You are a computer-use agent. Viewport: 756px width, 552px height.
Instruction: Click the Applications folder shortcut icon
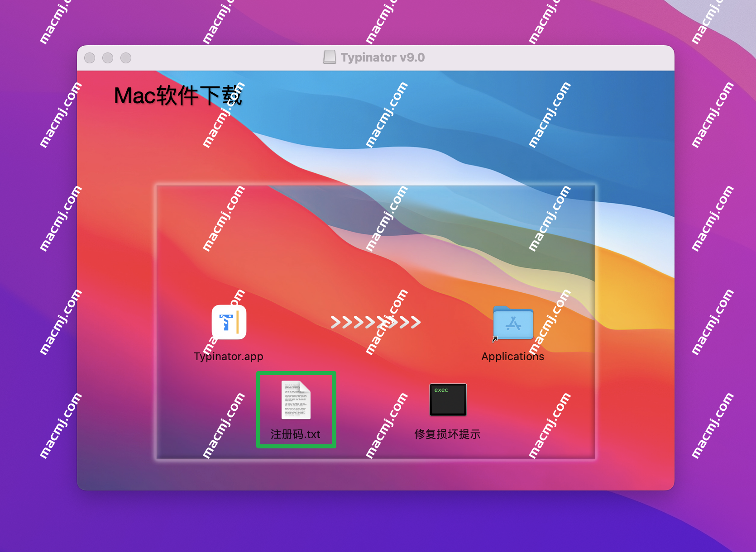(x=513, y=323)
